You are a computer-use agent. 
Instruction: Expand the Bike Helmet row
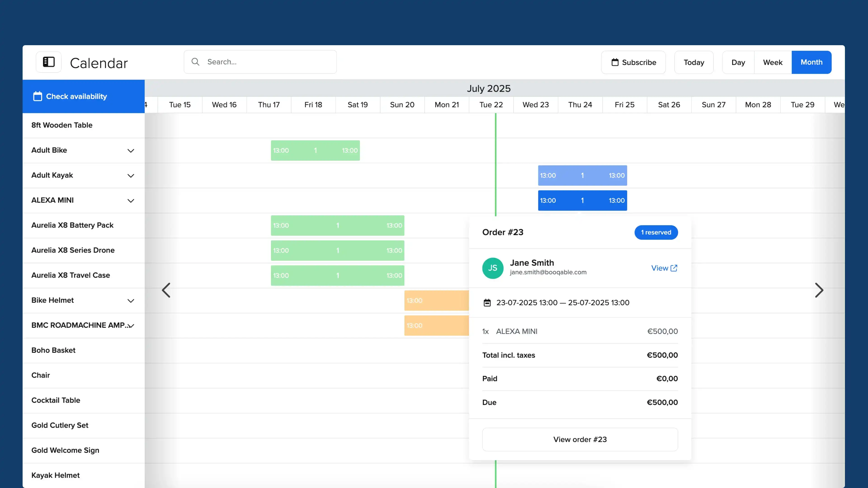(x=131, y=301)
